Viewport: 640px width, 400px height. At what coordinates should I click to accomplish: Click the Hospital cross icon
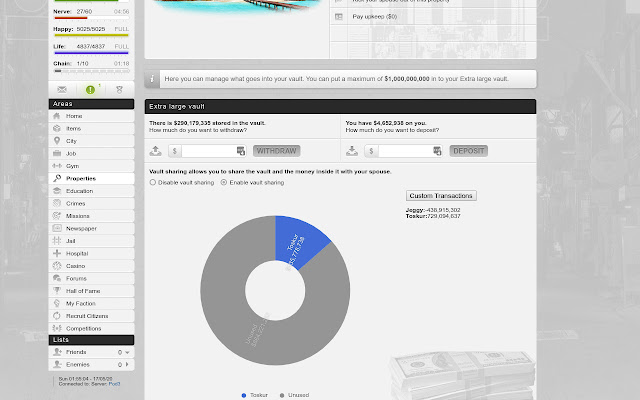(x=57, y=253)
